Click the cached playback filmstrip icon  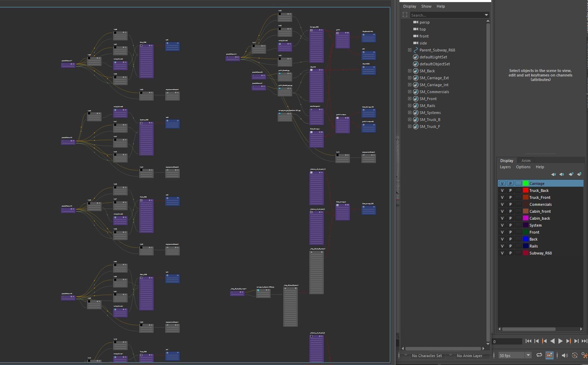549,355
